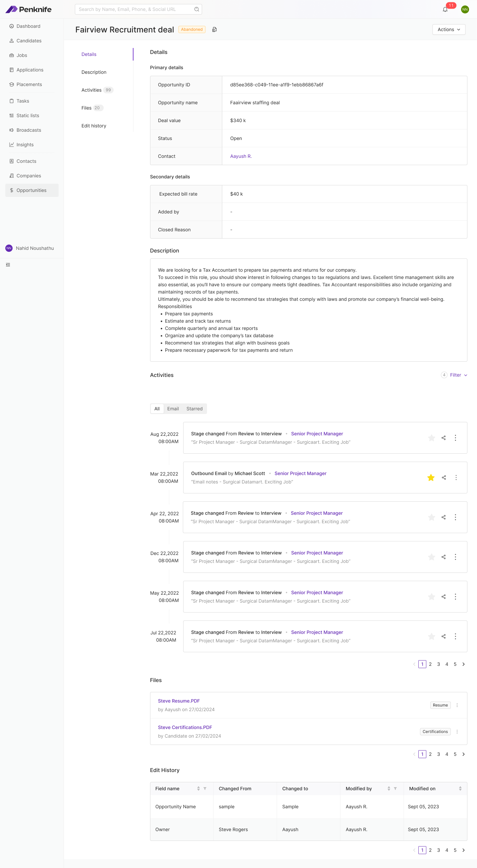
Task: Filter the Modified by column
Action: [x=395, y=789]
